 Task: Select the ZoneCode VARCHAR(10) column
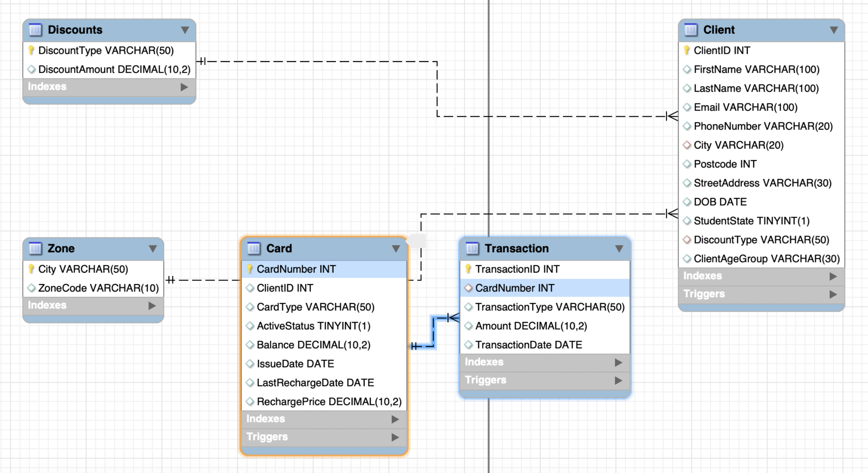point(98,288)
